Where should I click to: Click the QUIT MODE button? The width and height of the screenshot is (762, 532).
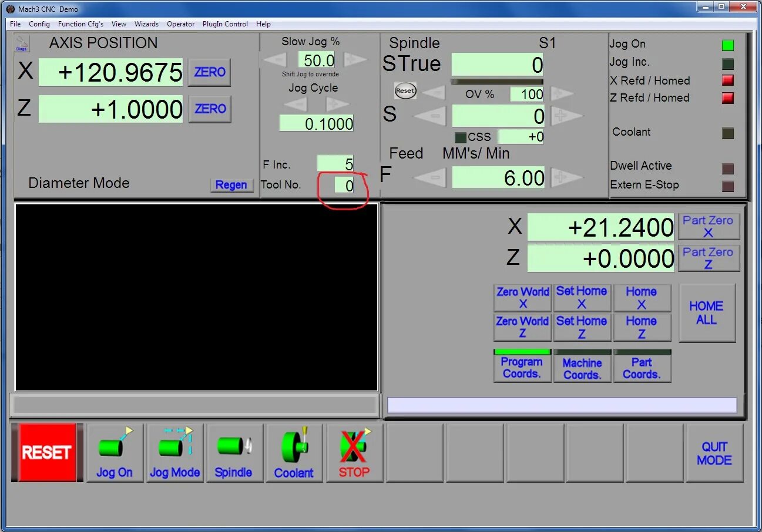(714, 453)
